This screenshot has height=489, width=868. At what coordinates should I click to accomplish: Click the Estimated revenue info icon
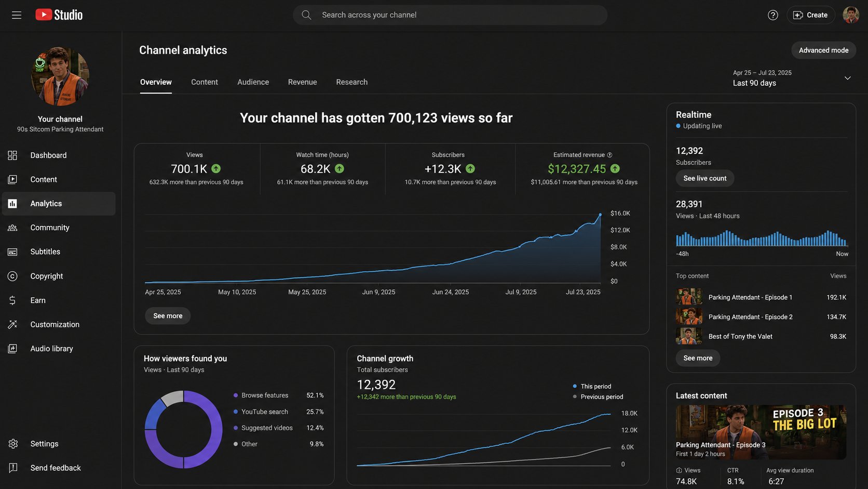(610, 155)
